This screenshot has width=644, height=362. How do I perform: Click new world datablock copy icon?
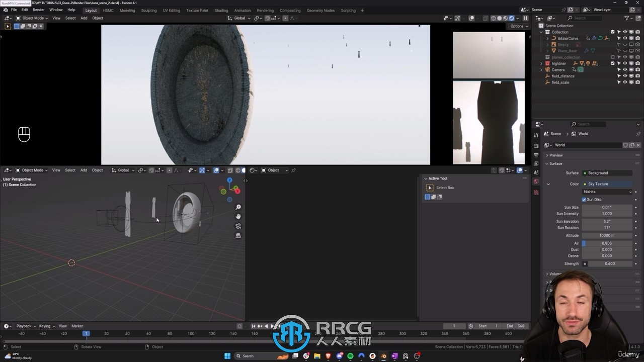point(632,145)
